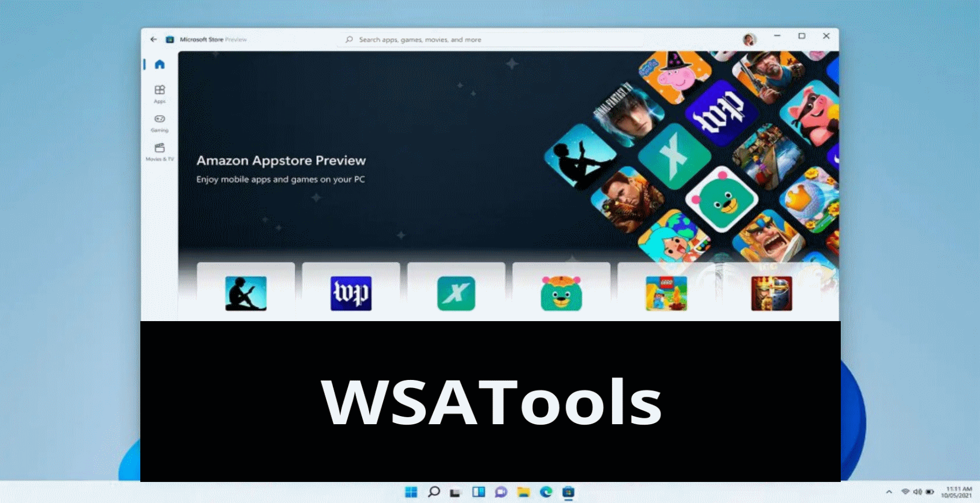Open the Windows Start menu
Image resolution: width=980 pixels, height=503 pixels.
[x=411, y=492]
